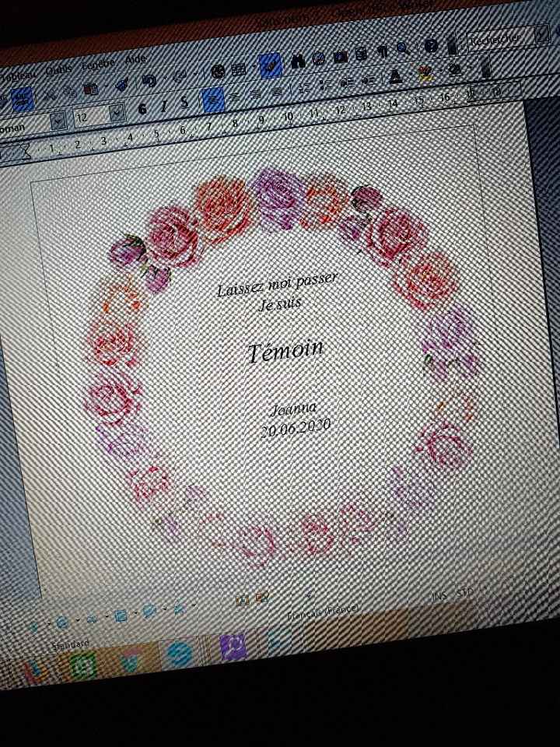
Task: Click STD selection mode in status bar
Action: click(x=464, y=593)
